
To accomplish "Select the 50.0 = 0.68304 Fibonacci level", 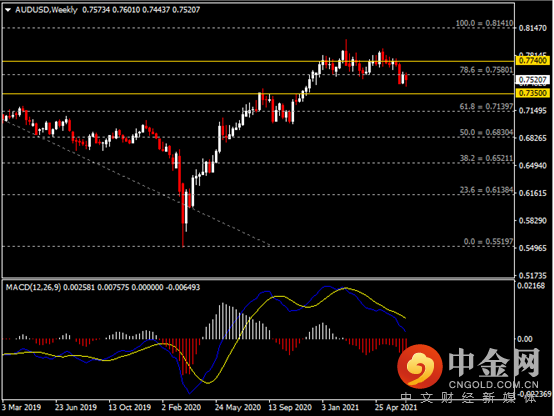I will [x=486, y=132].
